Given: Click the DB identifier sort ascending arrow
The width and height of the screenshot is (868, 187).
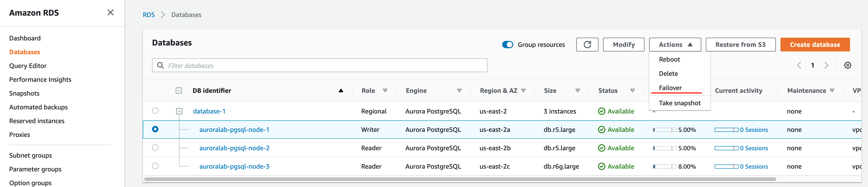Looking at the screenshot, I should (x=341, y=91).
